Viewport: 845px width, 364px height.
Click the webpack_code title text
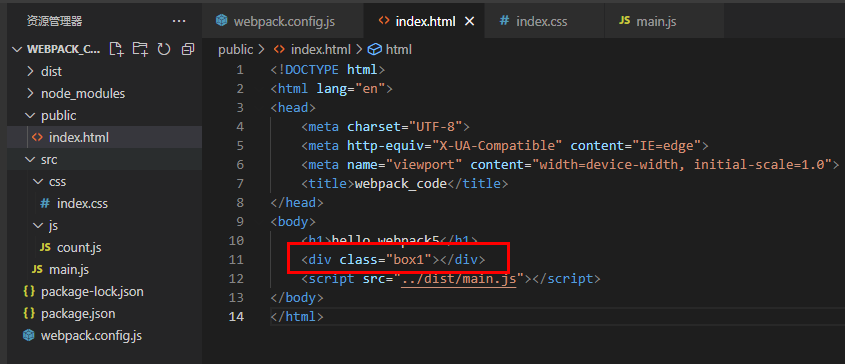(401, 184)
